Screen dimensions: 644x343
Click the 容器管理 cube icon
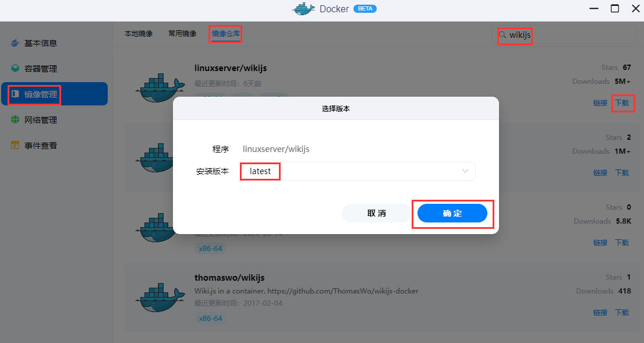tap(15, 68)
